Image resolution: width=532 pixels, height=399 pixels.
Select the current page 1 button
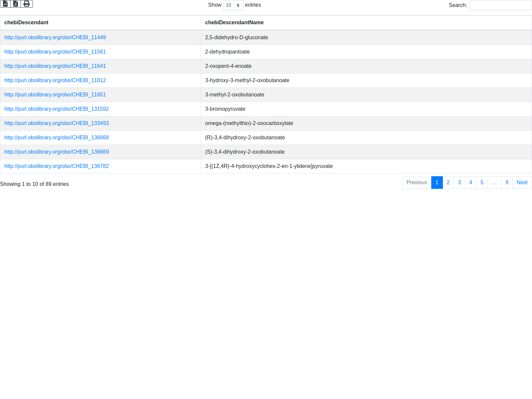coord(437,183)
